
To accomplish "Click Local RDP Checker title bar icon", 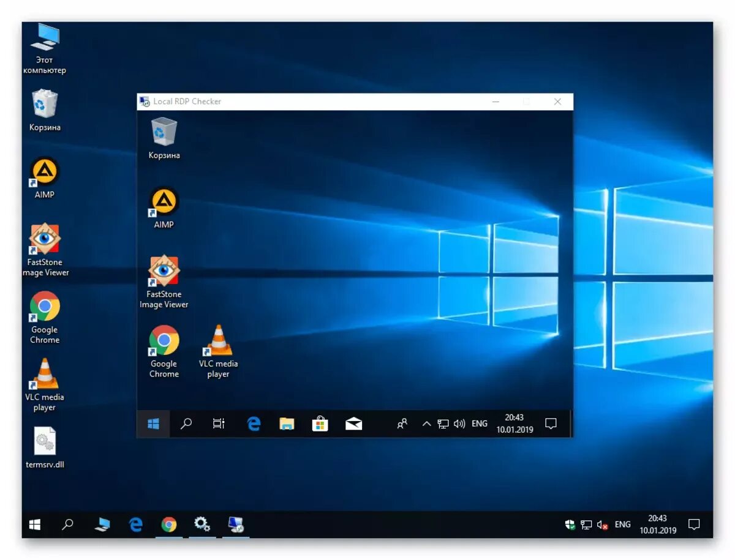I will [145, 102].
